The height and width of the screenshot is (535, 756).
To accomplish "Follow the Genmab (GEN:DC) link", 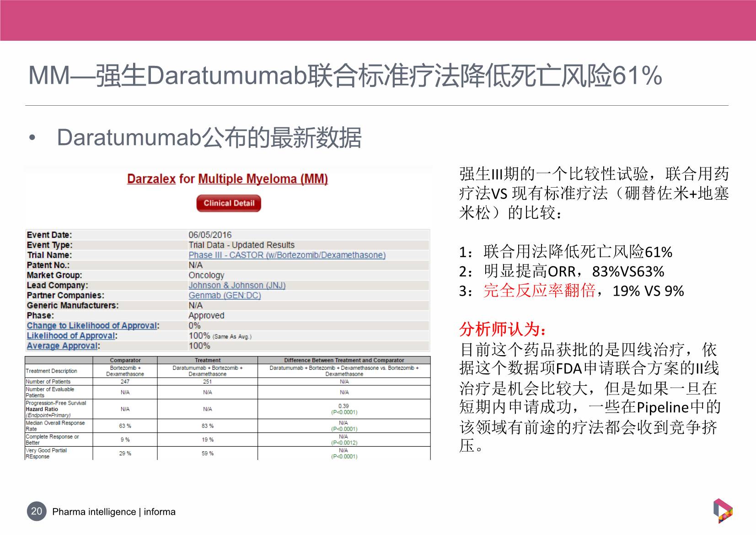I will (x=225, y=295).
